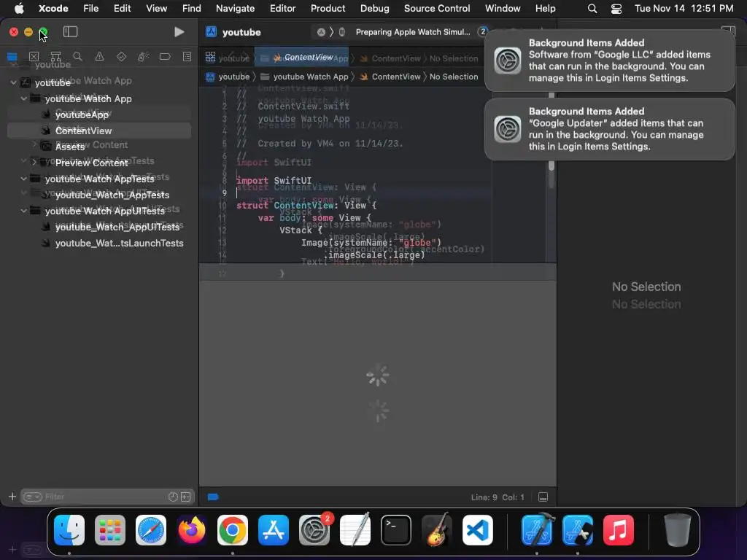Image resolution: width=747 pixels, height=560 pixels.
Task: Launch Safari from the Dock
Action: point(151,530)
